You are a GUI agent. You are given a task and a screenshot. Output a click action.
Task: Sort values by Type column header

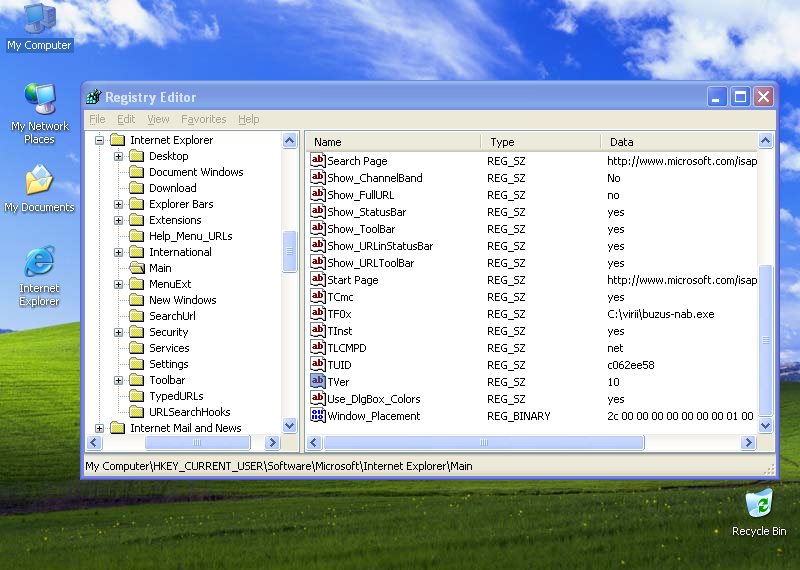point(541,142)
